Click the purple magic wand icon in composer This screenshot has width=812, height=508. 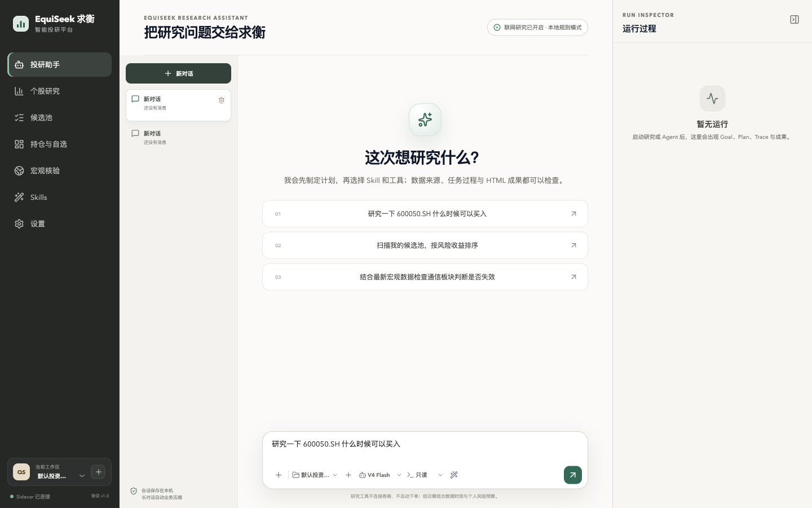454,475
